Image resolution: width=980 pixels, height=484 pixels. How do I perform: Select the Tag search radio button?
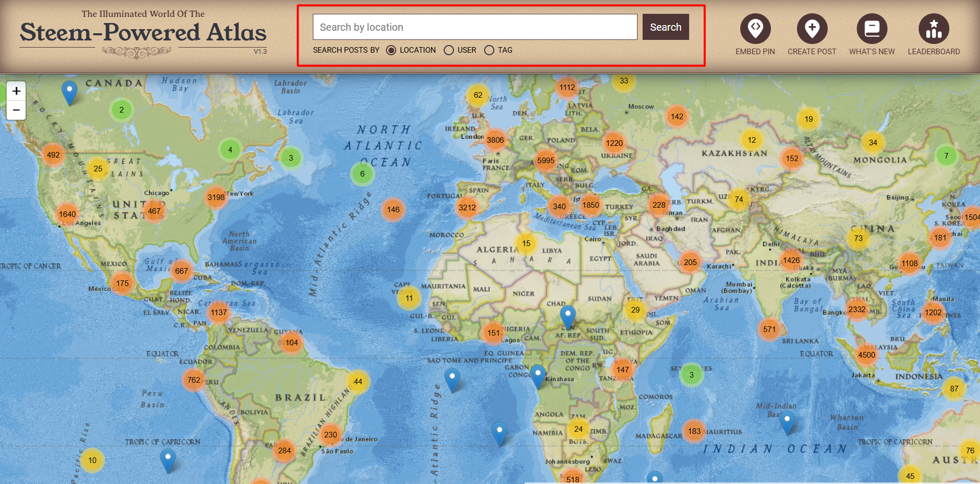pyautogui.click(x=489, y=50)
